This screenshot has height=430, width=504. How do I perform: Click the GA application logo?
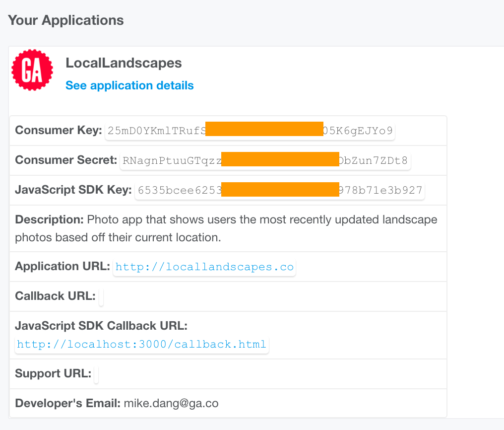pyautogui.click(x=32, y=70)
